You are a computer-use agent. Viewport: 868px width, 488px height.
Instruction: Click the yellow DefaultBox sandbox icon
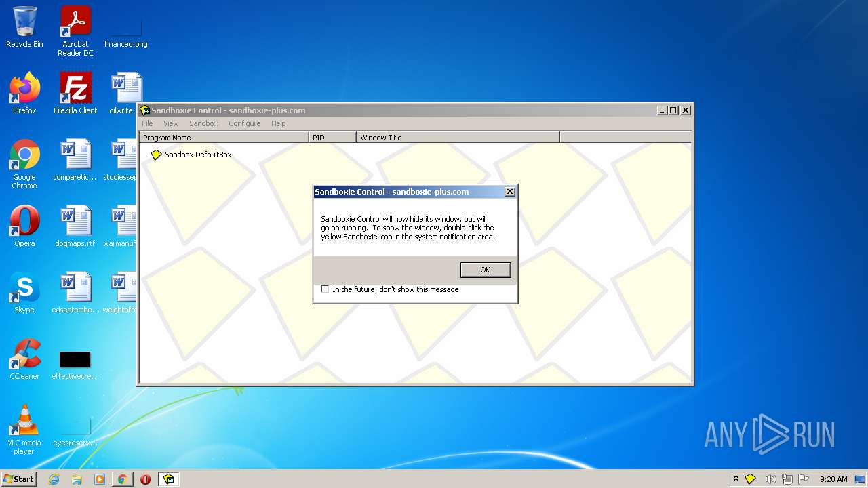[x=156, y=155]
